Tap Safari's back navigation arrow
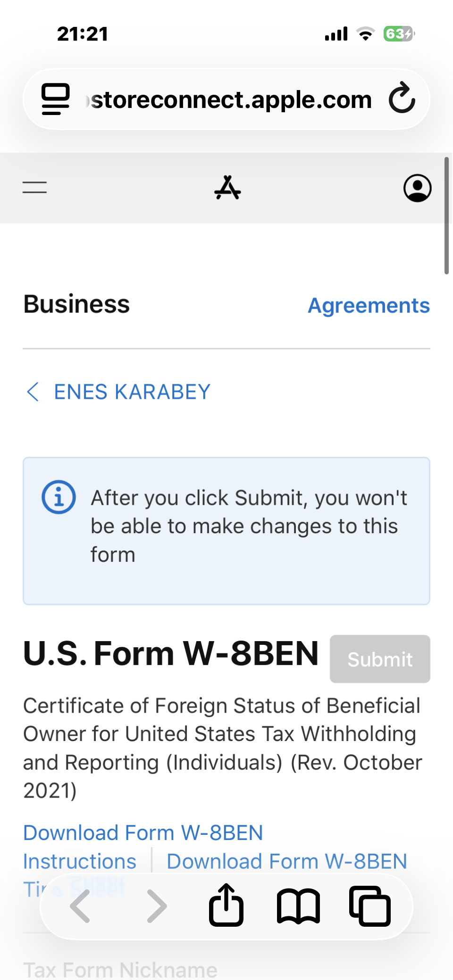This screenshot has height=980, width=453. coord(80,906)
